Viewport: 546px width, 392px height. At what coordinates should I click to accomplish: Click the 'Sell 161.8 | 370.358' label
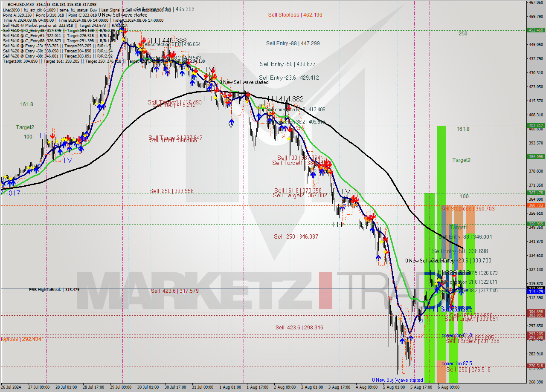(x=298, y=190)
